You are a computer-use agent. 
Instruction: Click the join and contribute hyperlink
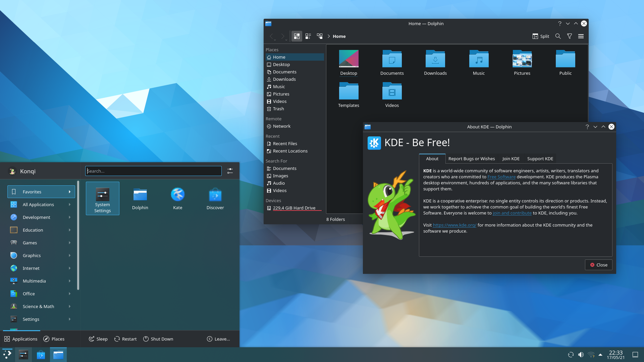pyautogui.click(x=512, y=213)
